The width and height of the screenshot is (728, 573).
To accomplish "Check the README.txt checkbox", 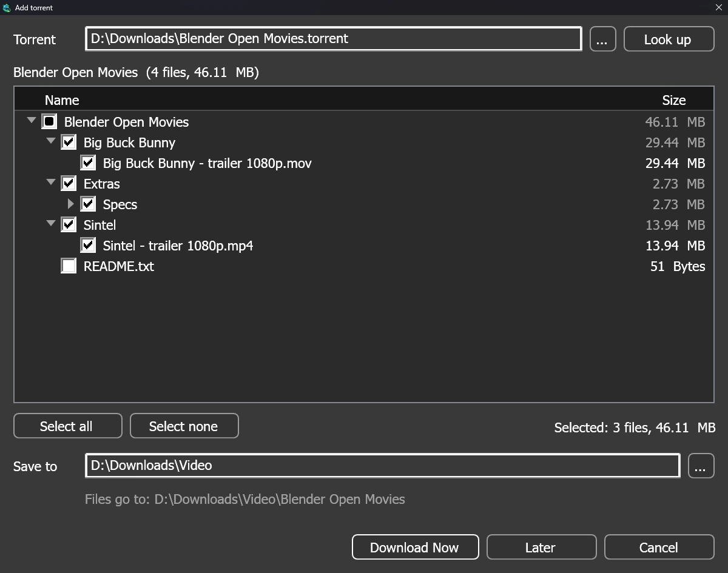I will (69, 266).
